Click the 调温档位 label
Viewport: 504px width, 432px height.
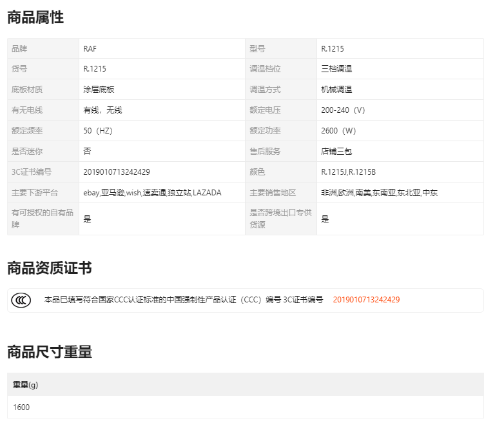point(265,69)
